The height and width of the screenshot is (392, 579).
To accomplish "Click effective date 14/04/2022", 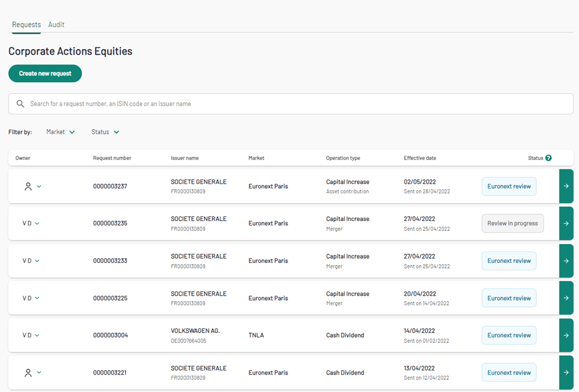I will click(419, 330).
